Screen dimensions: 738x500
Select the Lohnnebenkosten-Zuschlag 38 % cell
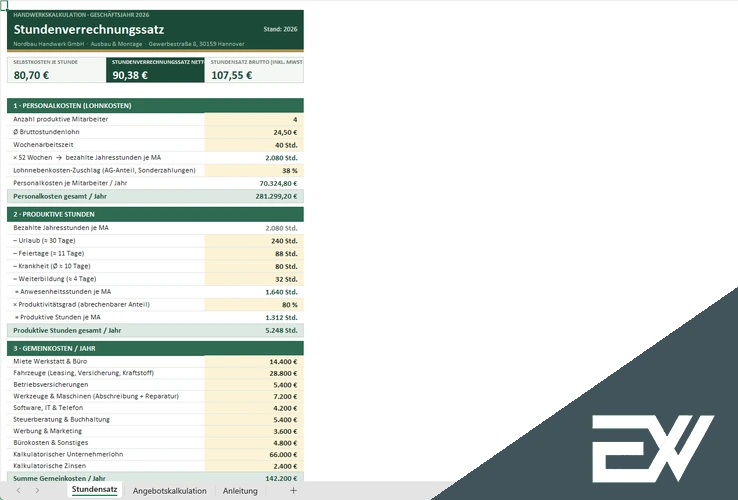(254, 170)
